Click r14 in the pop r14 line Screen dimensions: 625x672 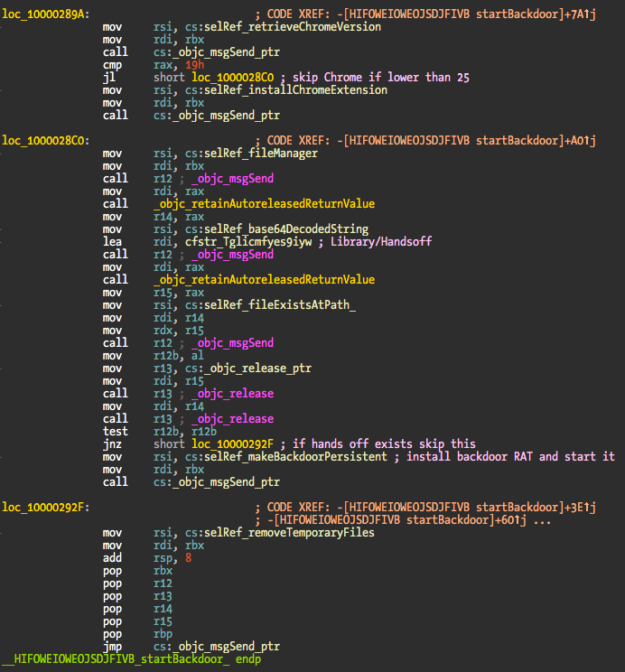click(x=163, y=609)
